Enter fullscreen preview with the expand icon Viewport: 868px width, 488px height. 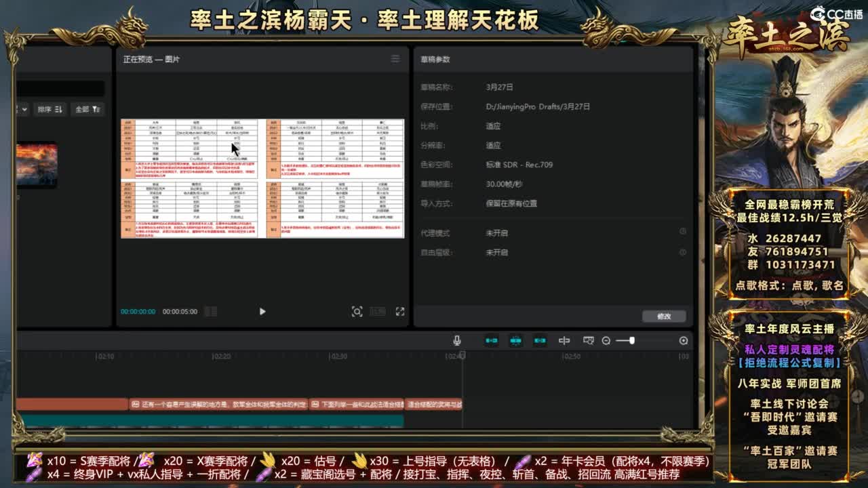[x=400, y=312]
